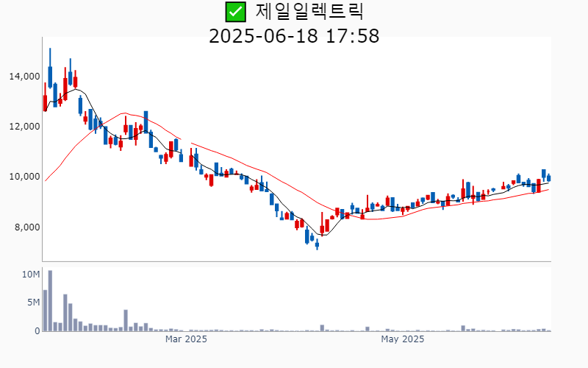Click the 14,000 price axis label
Image resolution: width=588 pixels, height=368 pixels.
coord(25,77)
